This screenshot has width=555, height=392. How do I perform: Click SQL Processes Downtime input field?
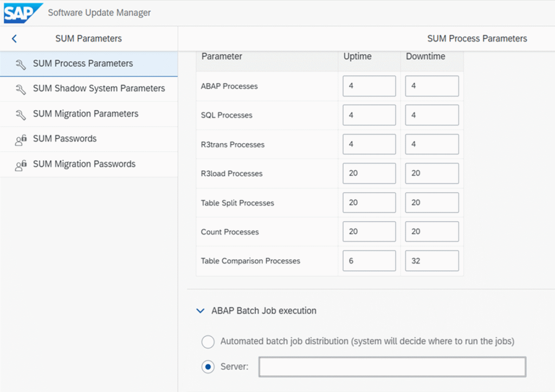[431, 115]
